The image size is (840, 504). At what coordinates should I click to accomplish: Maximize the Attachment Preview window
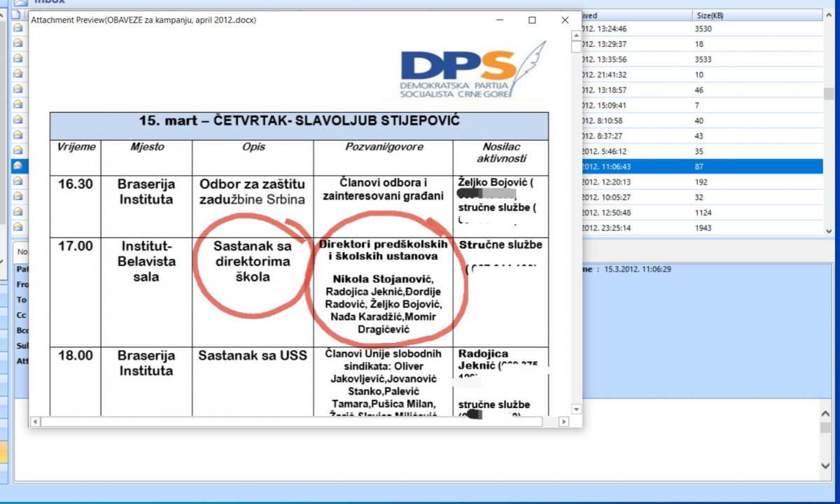point(532,20)
